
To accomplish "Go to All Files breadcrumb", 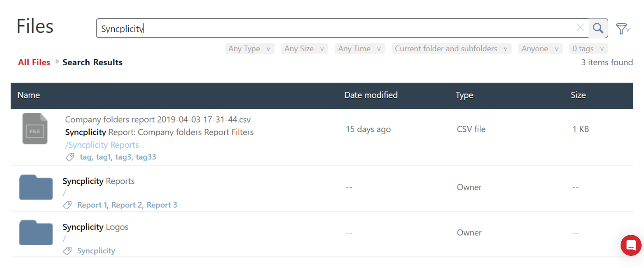I will (34, 62).
